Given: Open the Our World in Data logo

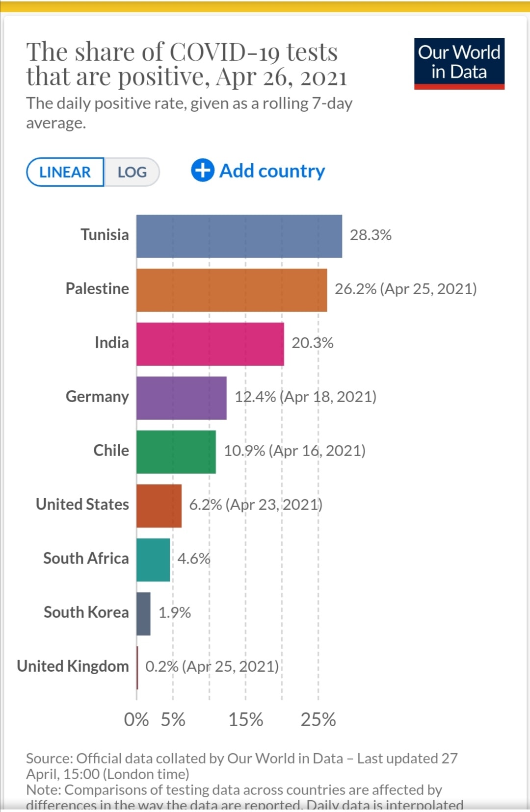Looking at the screenshot, I should point(459,64).
